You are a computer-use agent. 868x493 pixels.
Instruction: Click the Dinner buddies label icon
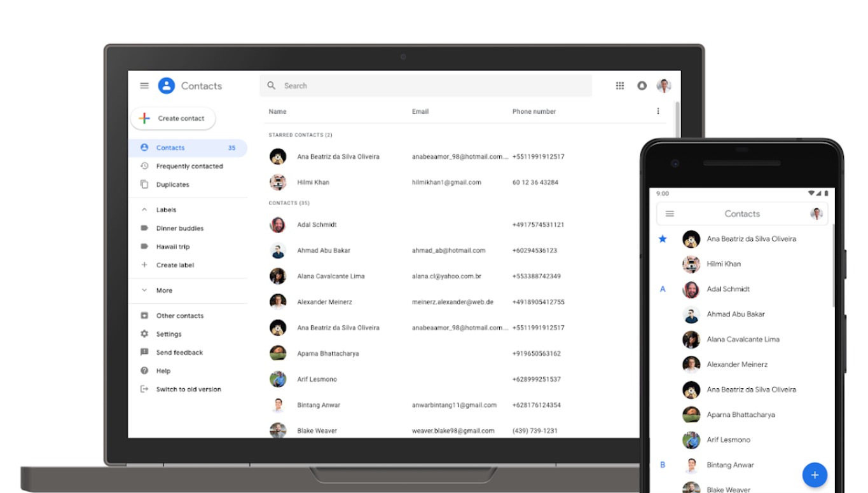click(144, 228)
